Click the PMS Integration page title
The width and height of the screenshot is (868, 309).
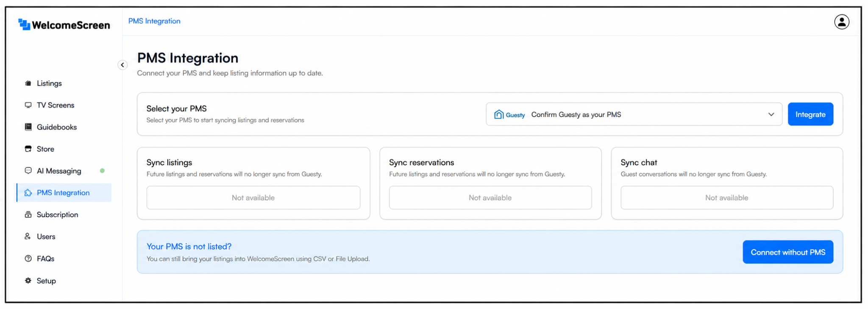(x=188, y=58)
